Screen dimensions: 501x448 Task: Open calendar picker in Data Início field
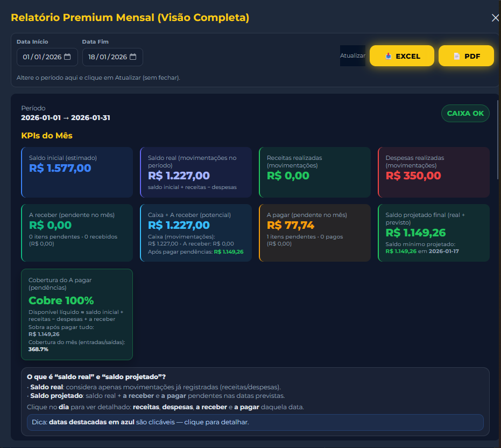tap(67, 57)
